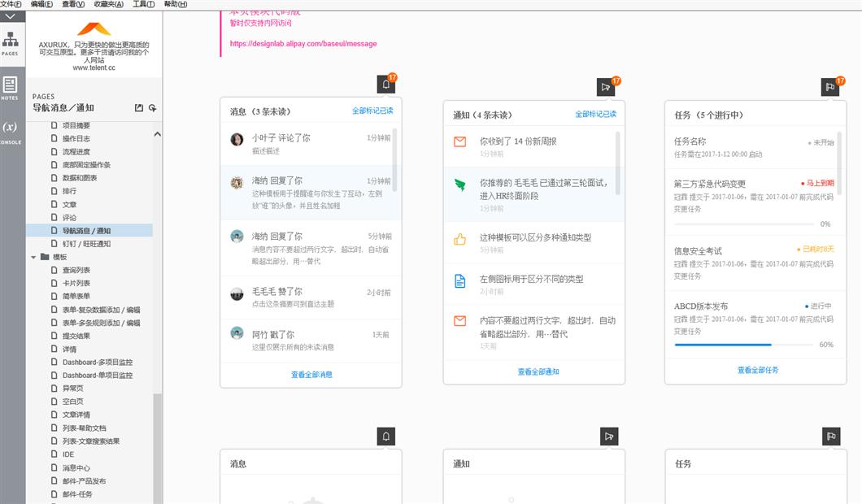Collapse the 模板 folder in the page tree
Image resolution: width=862 pixels, height=504 pixels.
(x=34, y=257)
